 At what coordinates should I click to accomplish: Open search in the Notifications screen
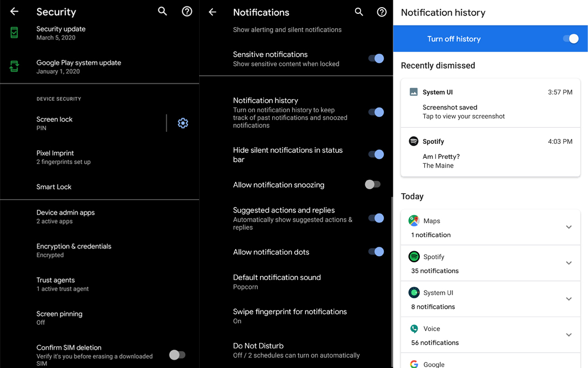tap(359, 12)
